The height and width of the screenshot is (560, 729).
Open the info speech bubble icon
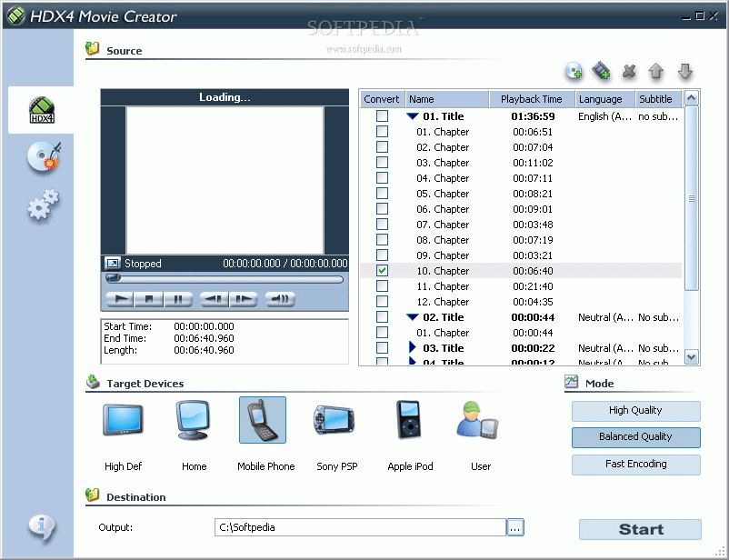tap(42, 528)
